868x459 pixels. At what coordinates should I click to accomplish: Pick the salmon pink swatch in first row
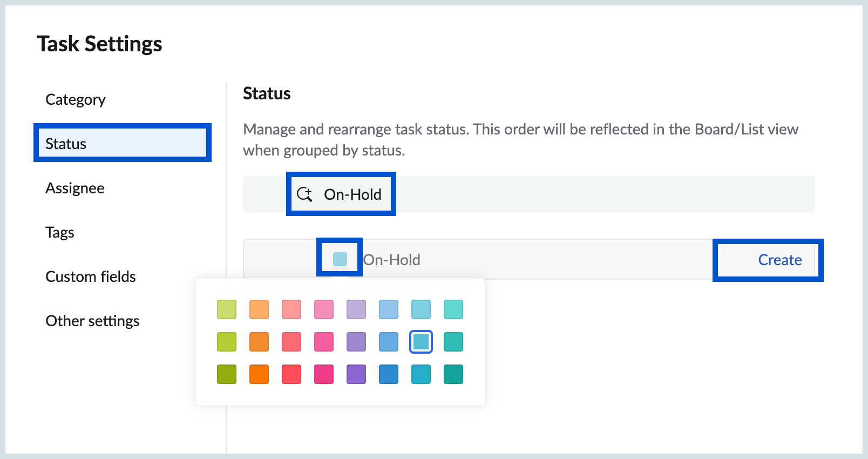coord(291,309)
